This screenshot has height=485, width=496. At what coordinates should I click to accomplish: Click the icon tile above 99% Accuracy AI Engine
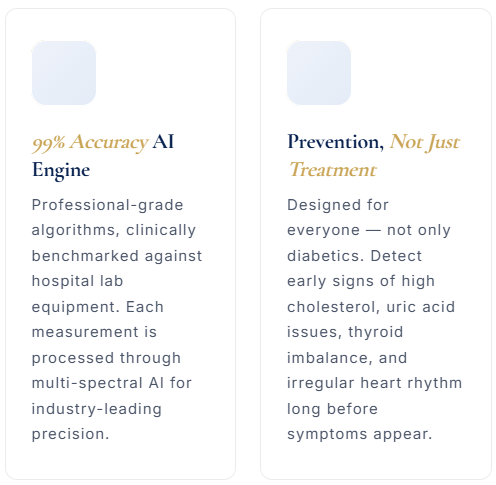click(64, 73)
